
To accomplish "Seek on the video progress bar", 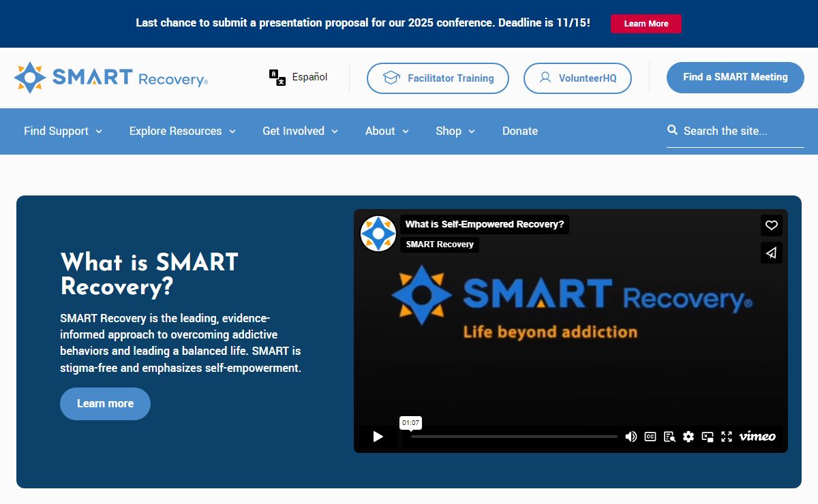I will (514, 437).
